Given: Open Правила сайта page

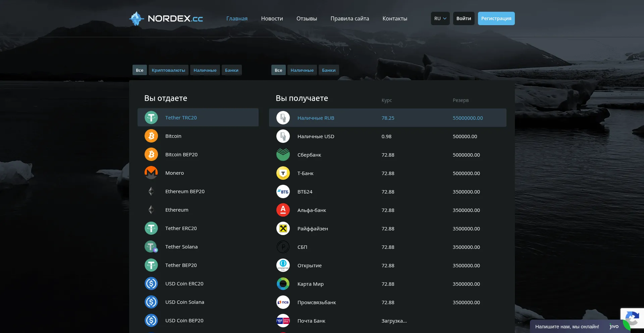Looking at the screenshot, I should 350,19.
